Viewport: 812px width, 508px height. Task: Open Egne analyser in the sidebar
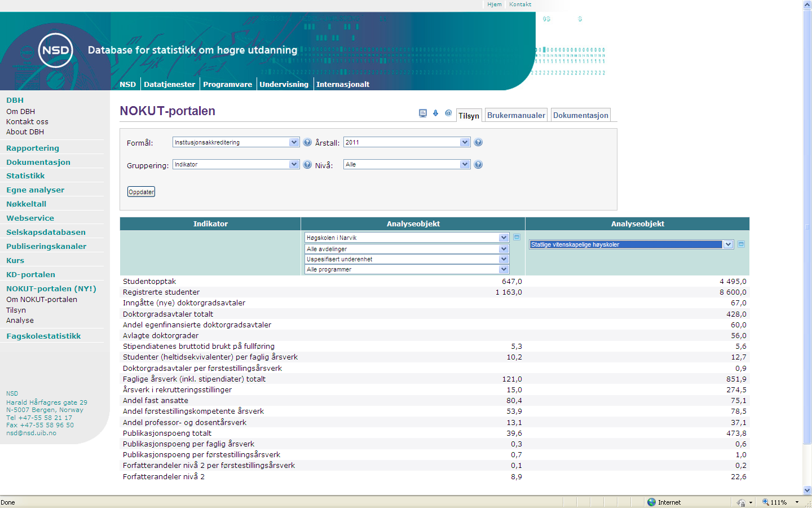(x=36, y=190)
